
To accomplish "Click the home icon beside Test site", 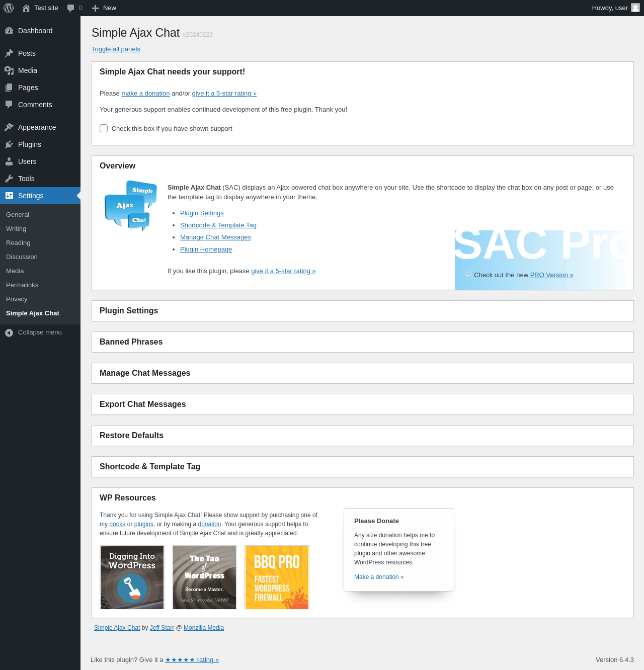I will point(26,8).
